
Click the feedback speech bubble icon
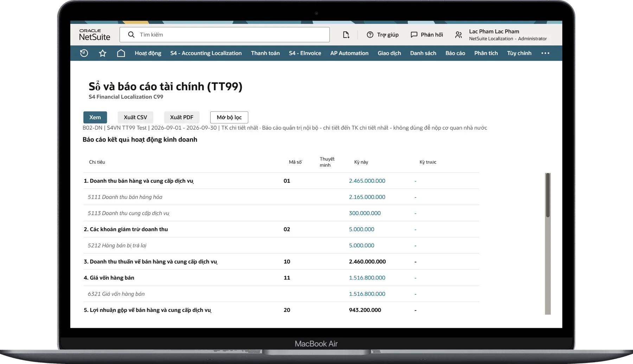pyautogui.click(x=414, y=34)
